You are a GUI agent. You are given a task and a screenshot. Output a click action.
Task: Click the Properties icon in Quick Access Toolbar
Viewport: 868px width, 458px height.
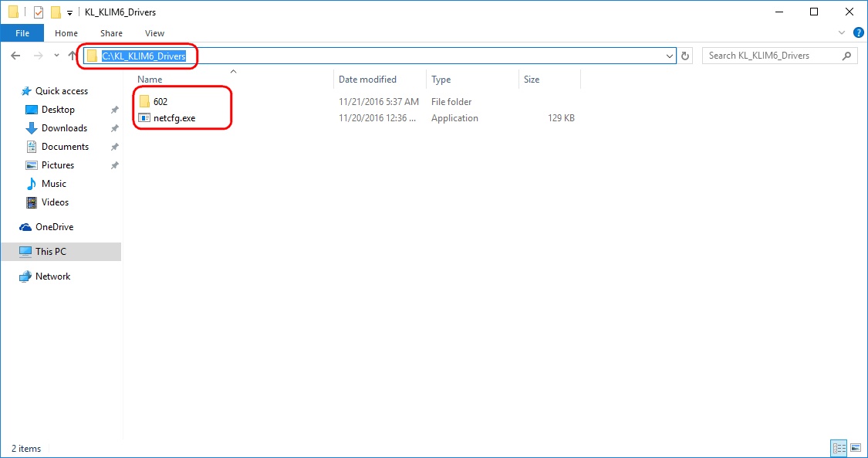(39, 12)
